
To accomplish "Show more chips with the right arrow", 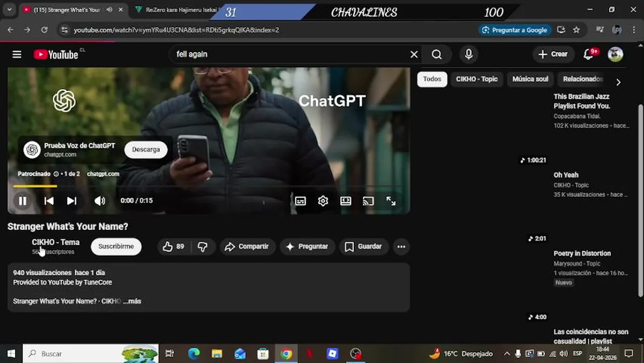I will pos(618,82).
